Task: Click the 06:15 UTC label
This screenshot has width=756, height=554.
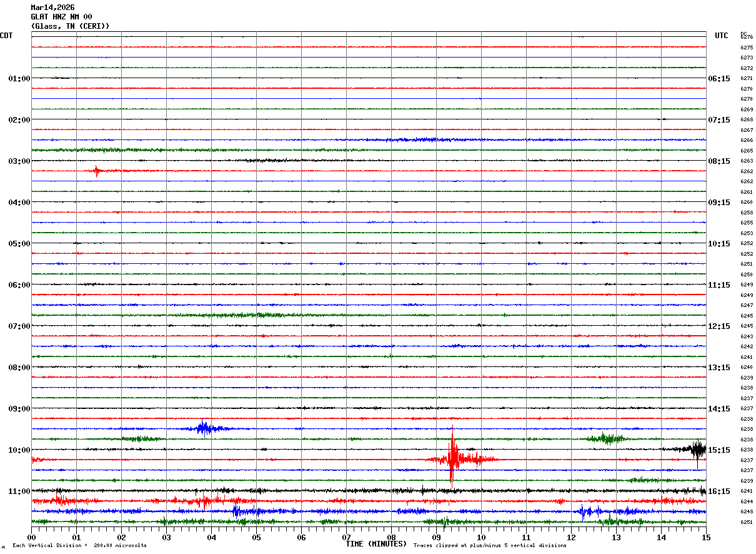Action: (x=719, y=79)
